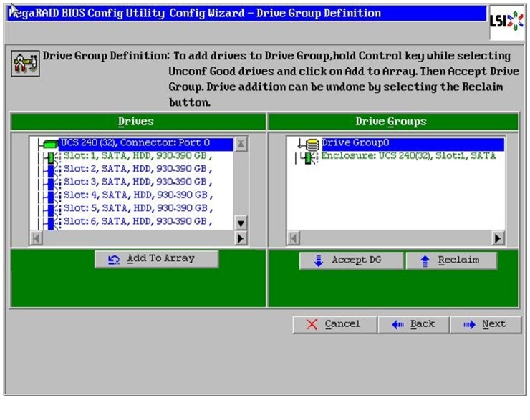Select Slot: 1, SATA, HDD drive row

[x=138, y=156]
